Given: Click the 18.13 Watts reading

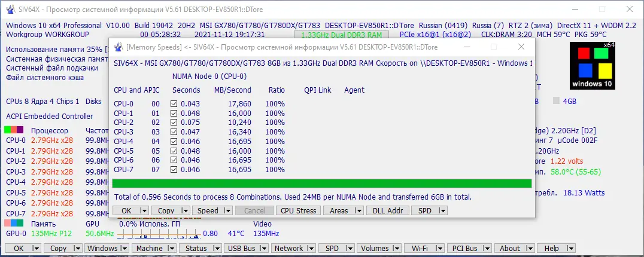Looking at the screenshot, I should click(x=584, y=192).
